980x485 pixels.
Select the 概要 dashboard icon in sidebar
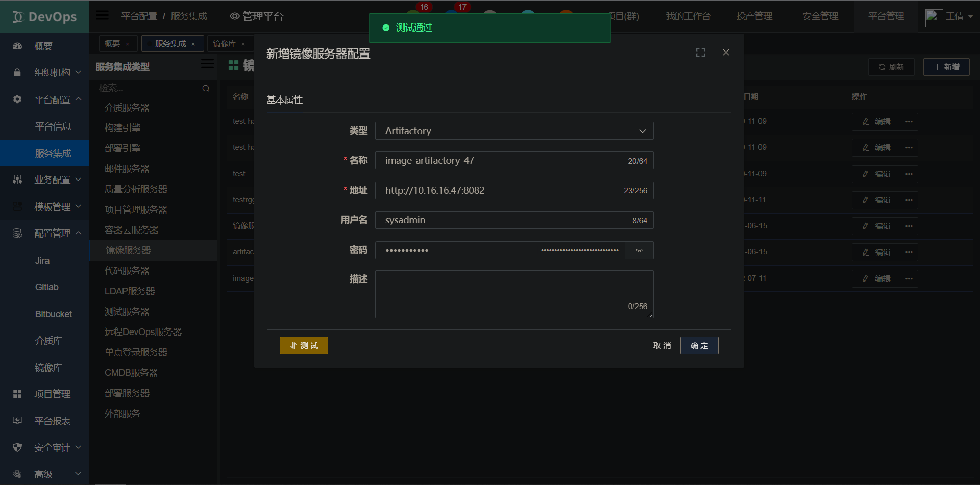(x=17, y=46)
